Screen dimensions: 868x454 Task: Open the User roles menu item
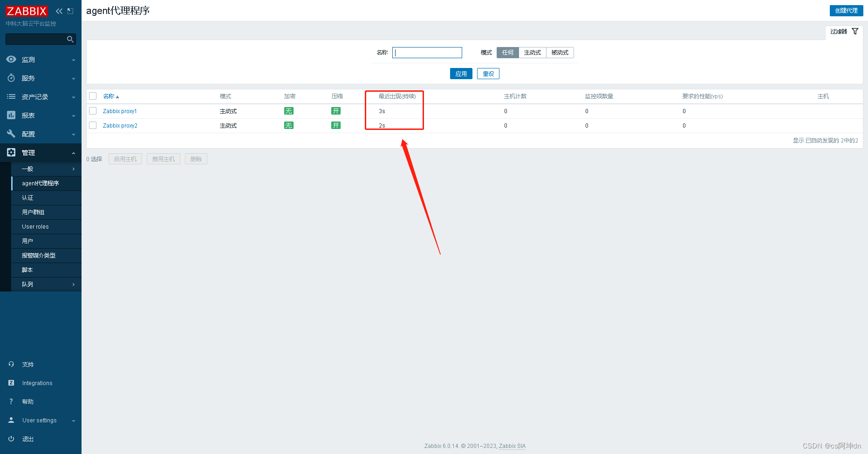coord(46,226)
